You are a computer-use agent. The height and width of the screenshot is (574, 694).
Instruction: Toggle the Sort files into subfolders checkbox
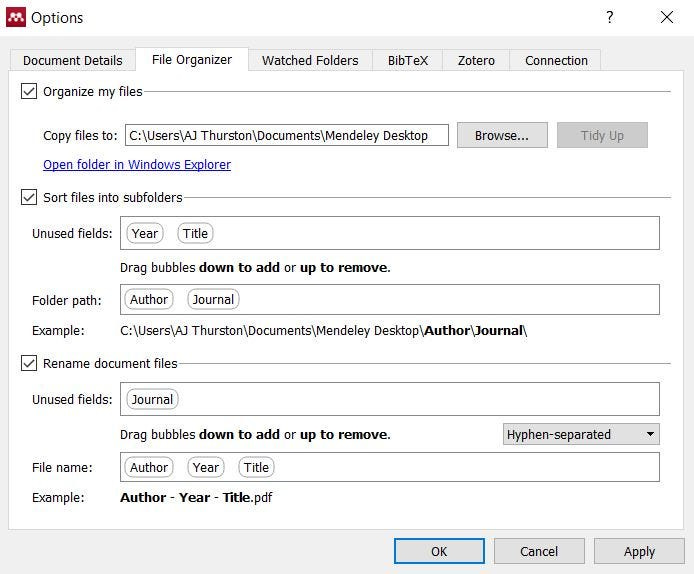click(x=29, y=197)
